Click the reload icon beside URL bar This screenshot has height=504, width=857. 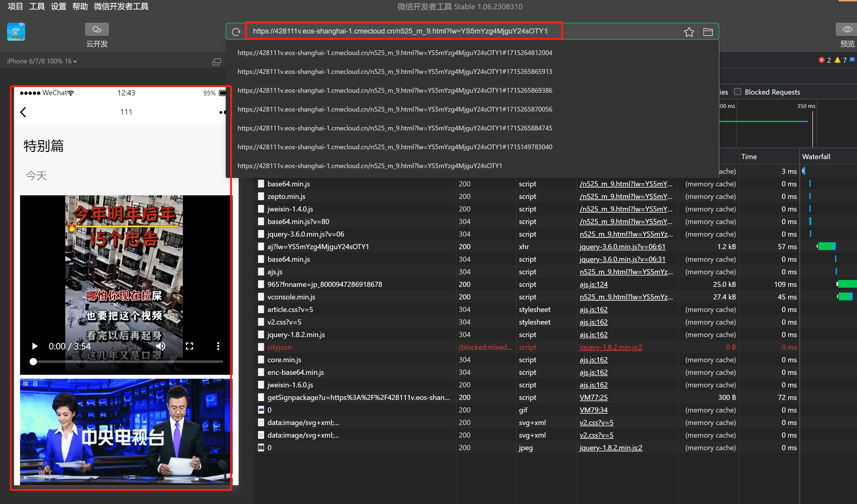[236, 32]
